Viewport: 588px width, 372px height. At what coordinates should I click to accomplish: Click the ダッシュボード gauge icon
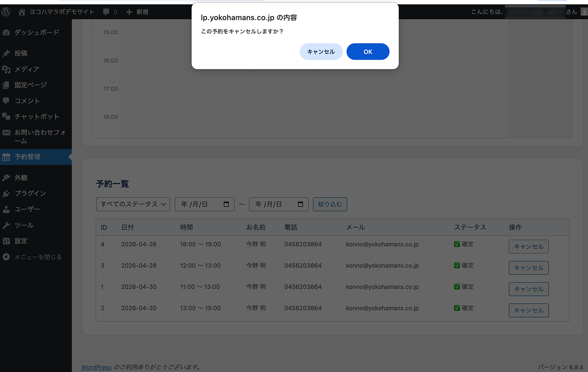(6, 33)
